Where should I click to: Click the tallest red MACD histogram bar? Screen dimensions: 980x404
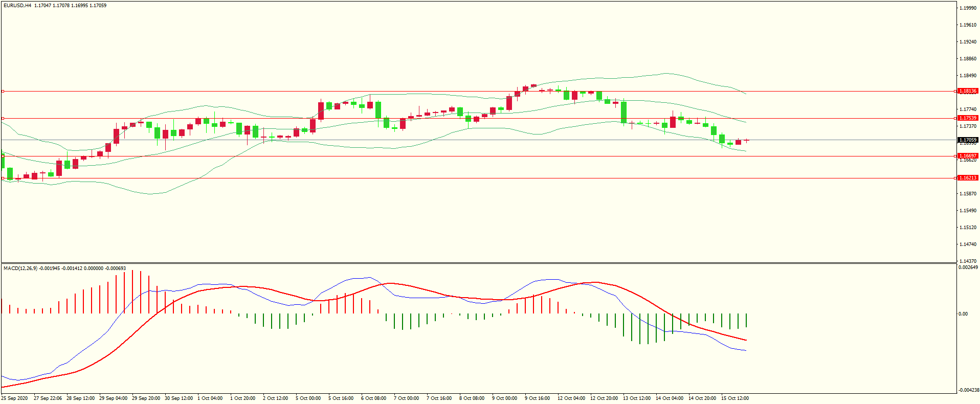coord(132,291)
